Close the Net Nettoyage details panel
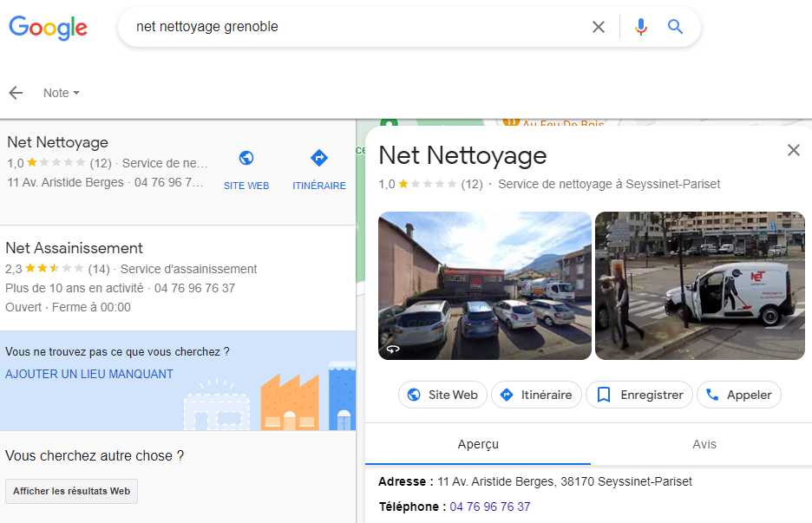 pyautogui.click(x=794, y=150)
